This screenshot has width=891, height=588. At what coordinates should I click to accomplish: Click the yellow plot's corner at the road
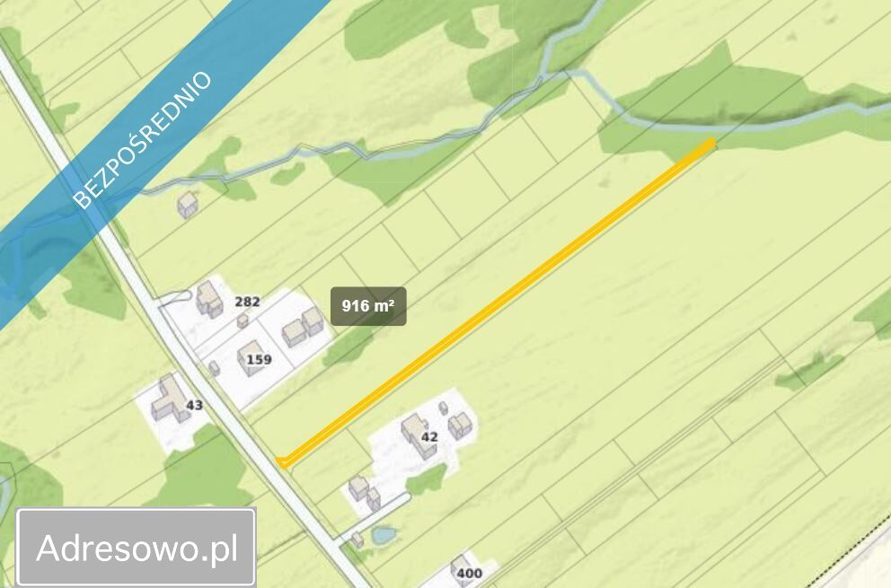(282, 462)
